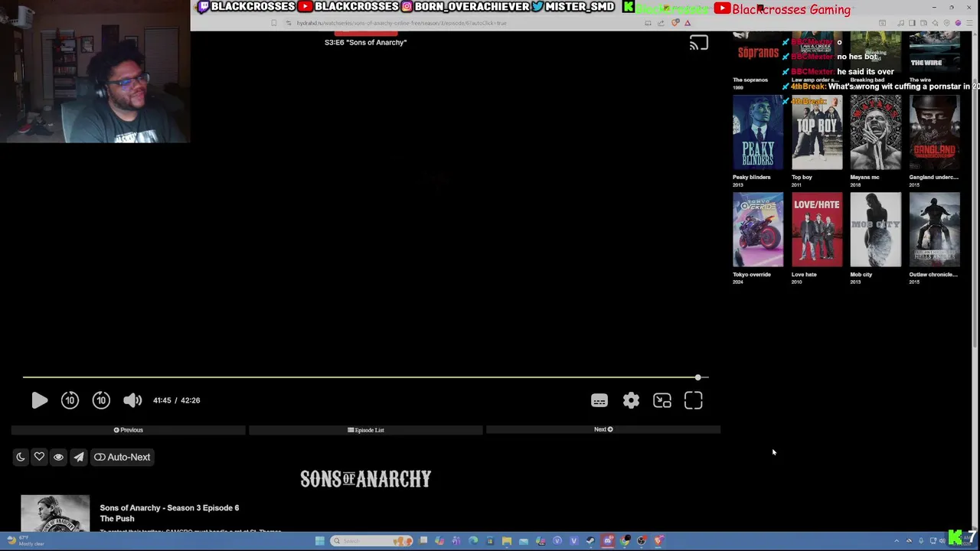The image size is (980, 551).
Task: Toggle dark mode moon icon
Action: click(21, 457)
